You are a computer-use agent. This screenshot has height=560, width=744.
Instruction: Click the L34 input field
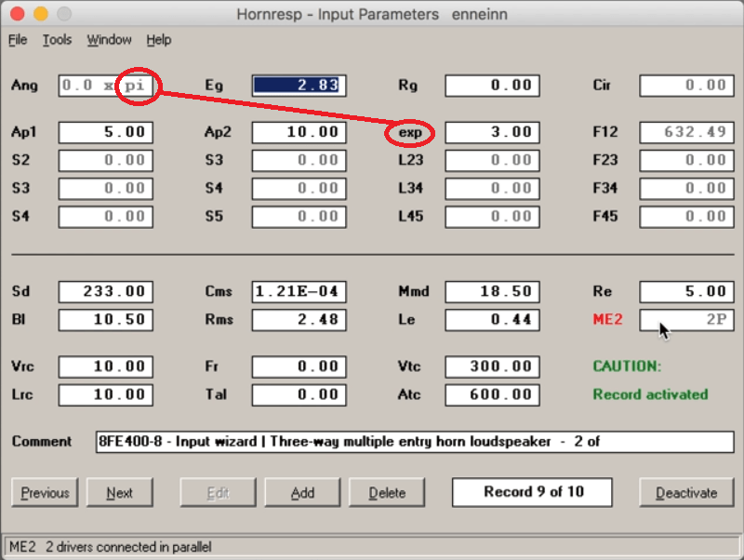click(492, 189)
